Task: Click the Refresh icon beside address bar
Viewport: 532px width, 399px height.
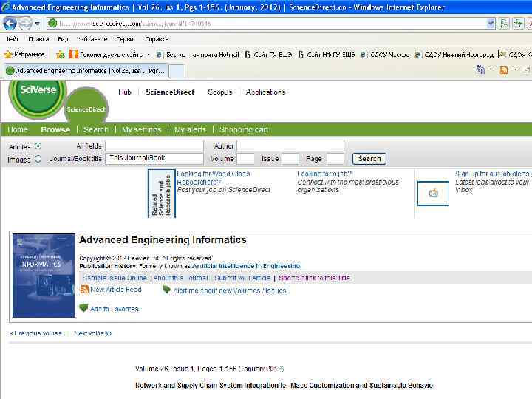Action: (x=518, y=24)
